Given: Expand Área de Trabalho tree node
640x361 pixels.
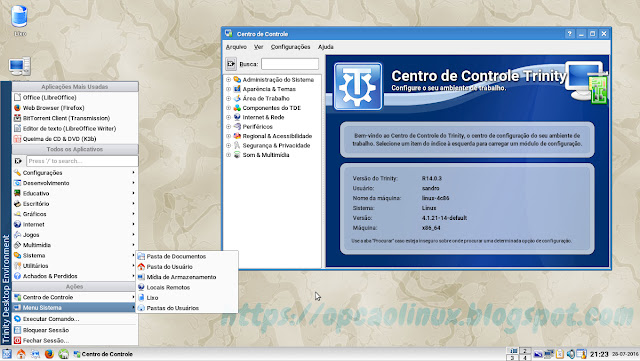Looking at the screenshot, I should pos(229,98).
